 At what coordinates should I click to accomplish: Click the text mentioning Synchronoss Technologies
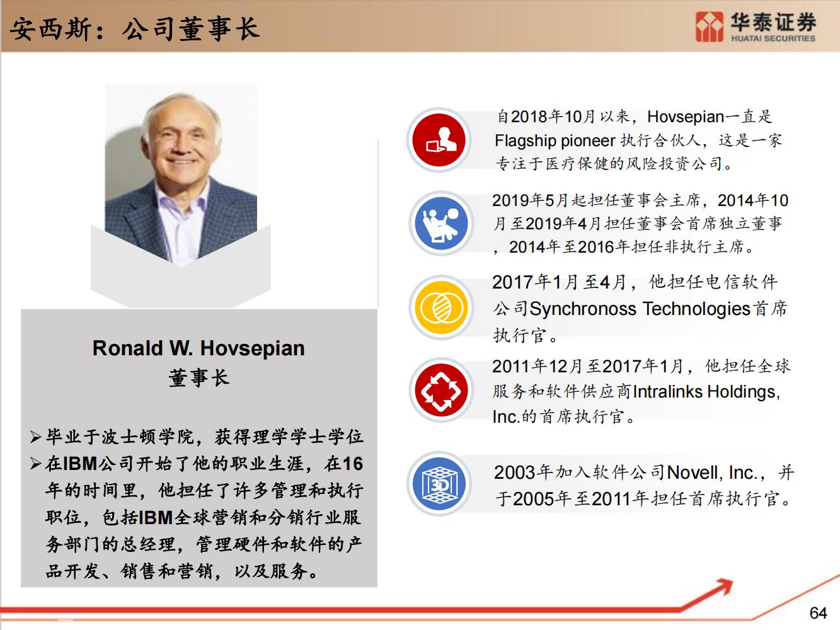[640, 308]
